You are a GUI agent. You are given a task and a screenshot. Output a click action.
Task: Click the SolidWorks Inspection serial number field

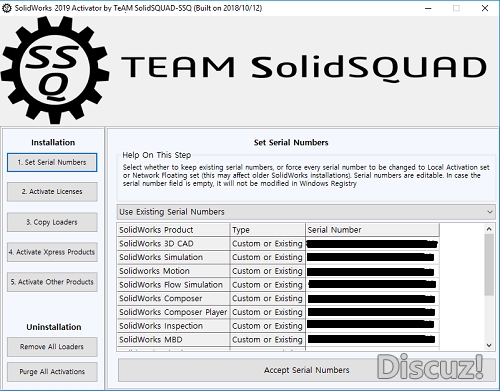(372, 326)
